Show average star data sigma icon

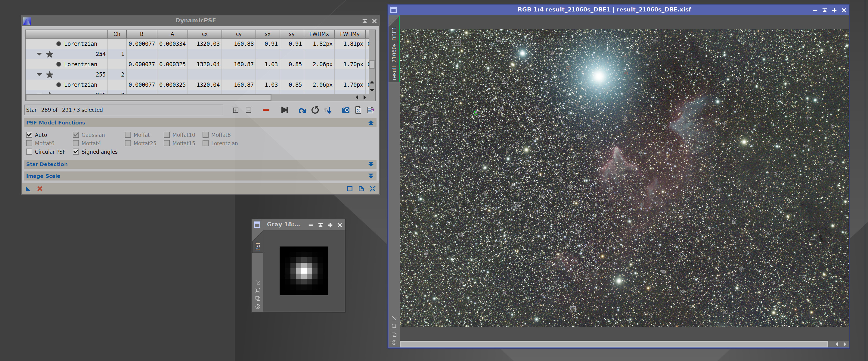click(358, 110)
